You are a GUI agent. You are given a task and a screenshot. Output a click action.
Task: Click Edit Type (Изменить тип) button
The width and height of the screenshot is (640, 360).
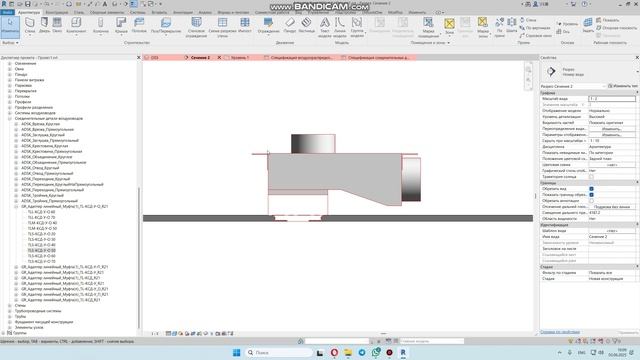point(622,86)
